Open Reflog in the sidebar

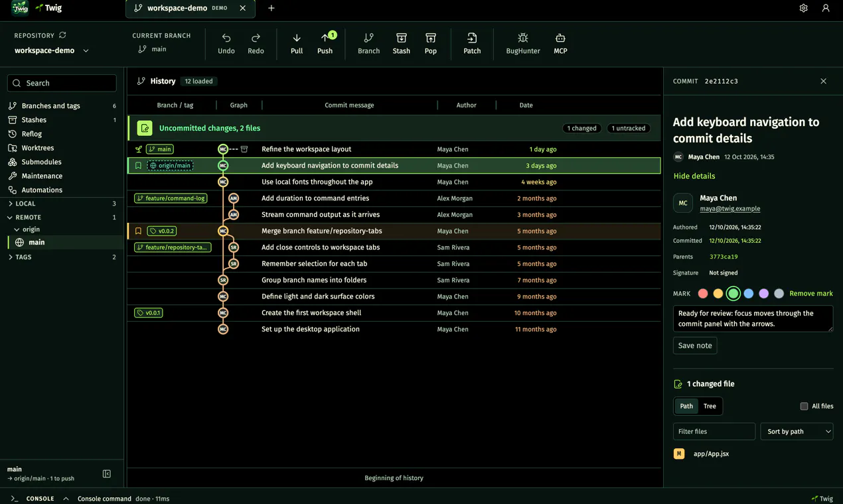(x=62, y=134)
